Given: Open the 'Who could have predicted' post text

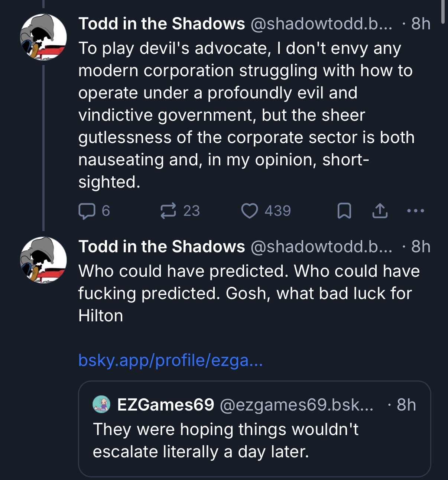Looking at the screenshot, I should [249, 293].
